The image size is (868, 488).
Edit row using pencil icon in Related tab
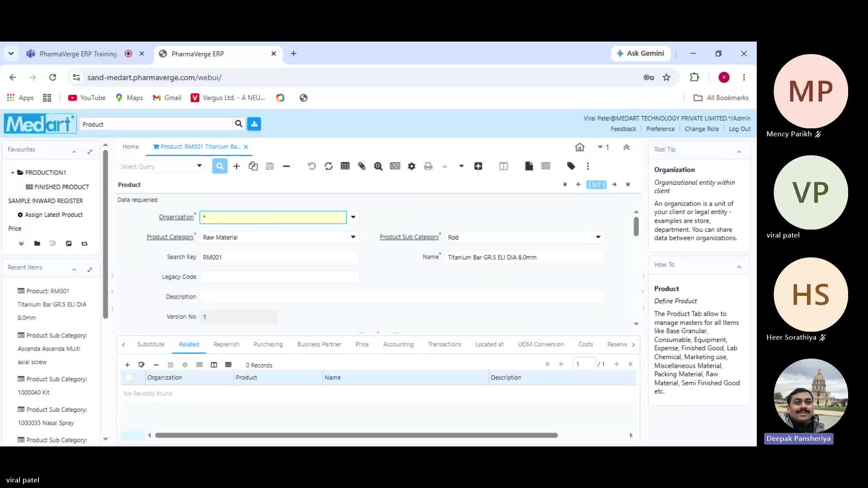point(142,365)
